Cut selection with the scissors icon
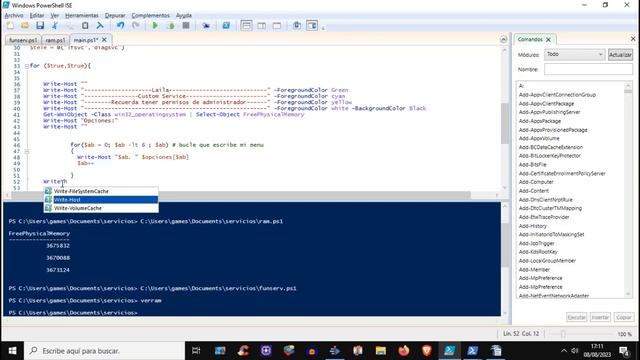 [x=55, y=26]
